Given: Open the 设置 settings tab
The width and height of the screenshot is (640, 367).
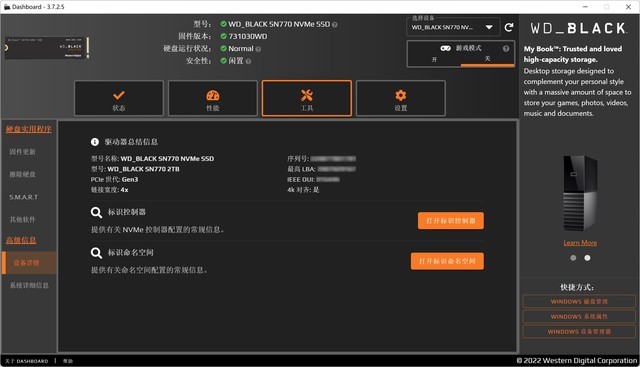Looking at the screenshot, I should [400, 98].
